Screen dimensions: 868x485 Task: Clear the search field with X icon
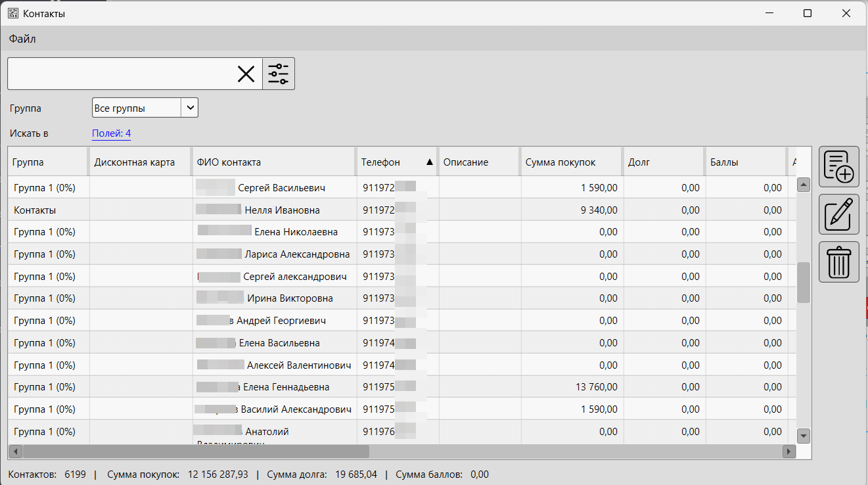246,74
